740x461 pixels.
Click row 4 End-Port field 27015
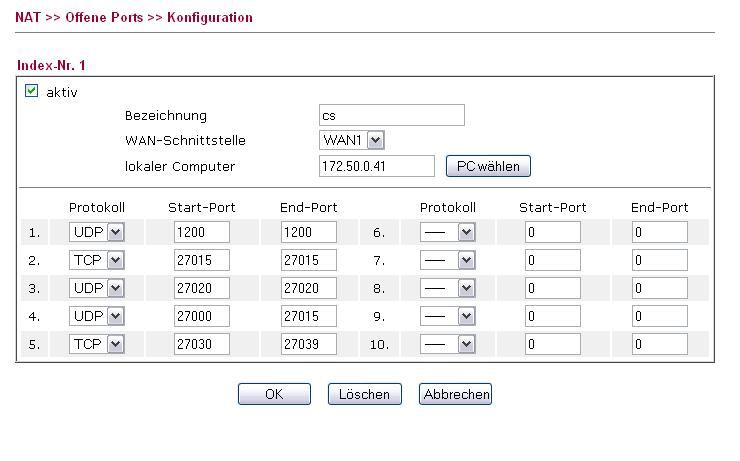coord(309,316)
